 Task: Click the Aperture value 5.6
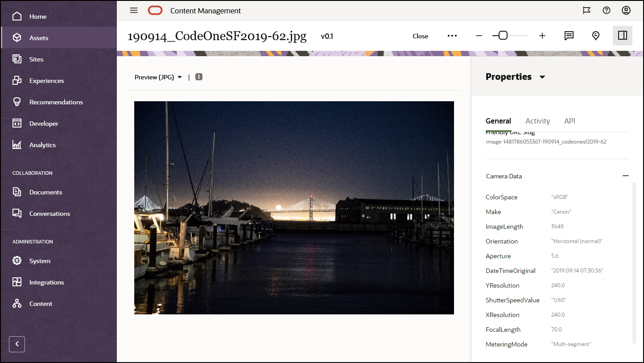[555, 256]
